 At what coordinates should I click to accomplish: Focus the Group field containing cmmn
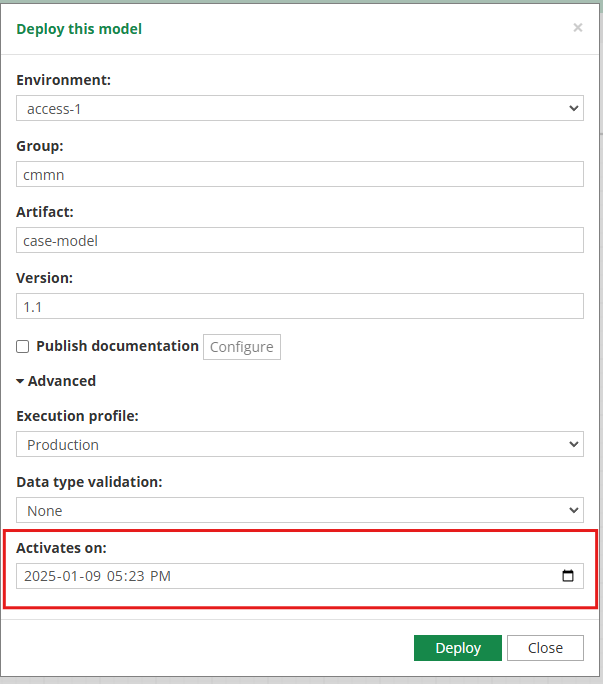(x=300, y=174)
